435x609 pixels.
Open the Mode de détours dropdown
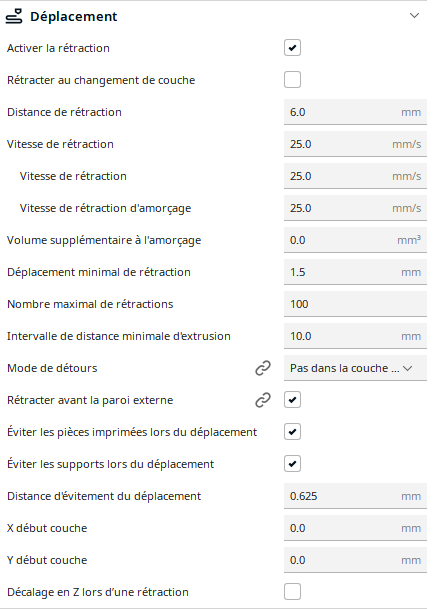(355, 368)
